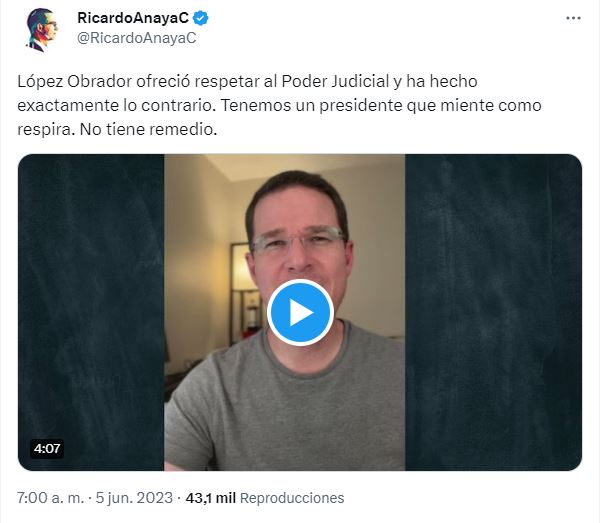Play the 4:07 video
Image resolution: width=603 pixels, height=523 pixels.
click(300, 312)
